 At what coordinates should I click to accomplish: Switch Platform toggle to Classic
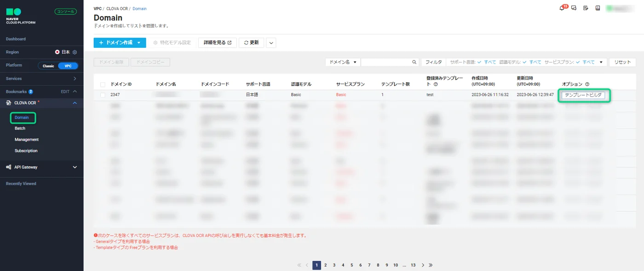[48, 66]
